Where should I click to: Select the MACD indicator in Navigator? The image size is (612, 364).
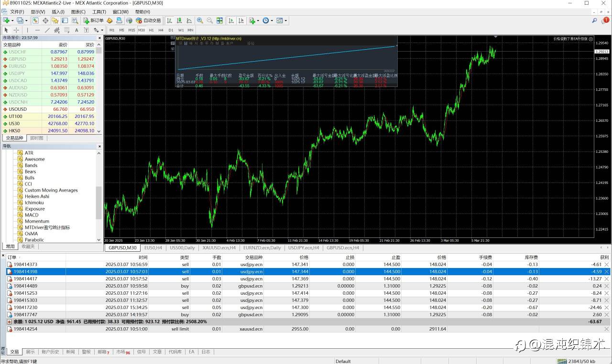[32, 215]
